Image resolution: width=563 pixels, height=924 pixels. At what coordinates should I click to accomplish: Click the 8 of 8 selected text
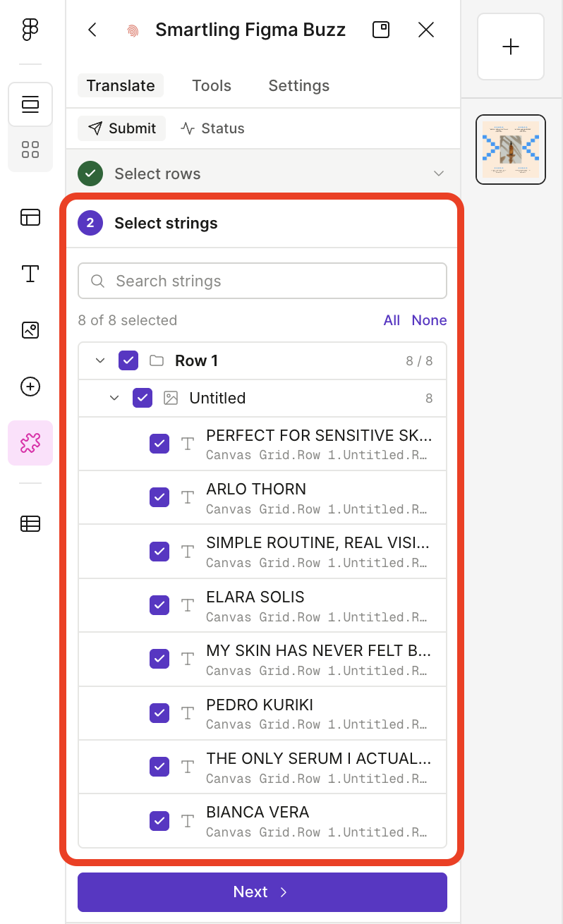point(128,320)
